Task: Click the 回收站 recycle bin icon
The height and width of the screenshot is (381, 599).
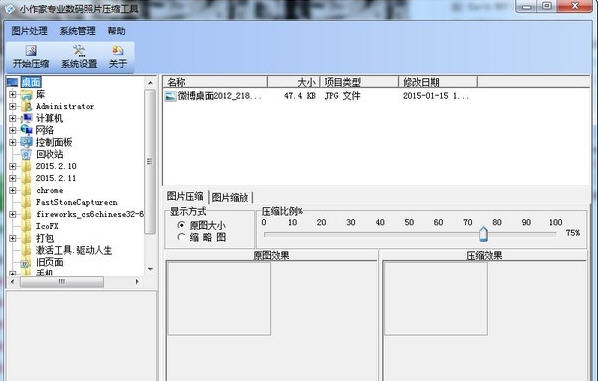Action: pyautogui.click(x=26, y=154)
